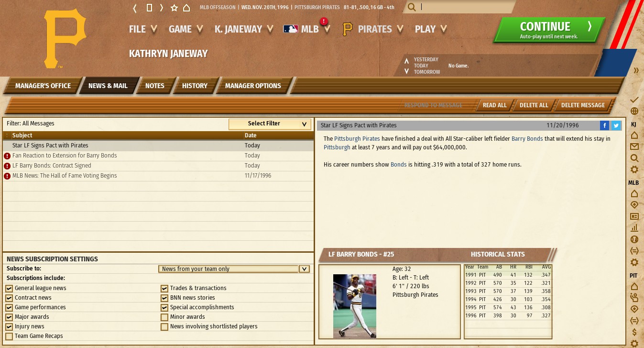Click the Barry Bonds link in the article
644x348 pixels.
pos(527,139)
